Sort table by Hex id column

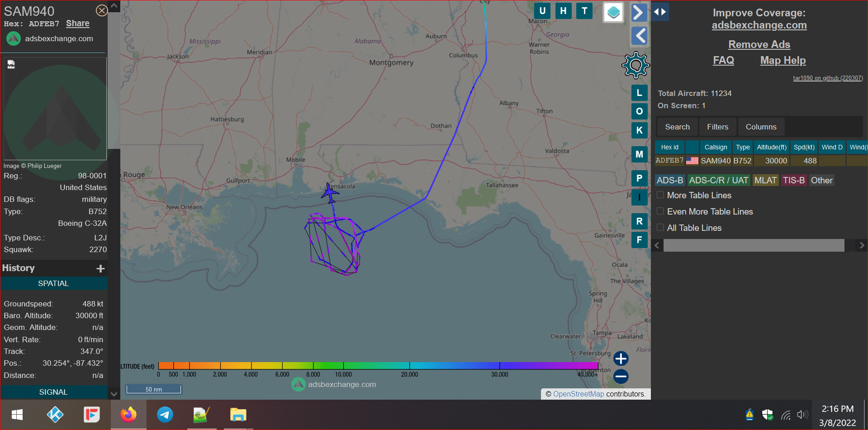(669, 147)
